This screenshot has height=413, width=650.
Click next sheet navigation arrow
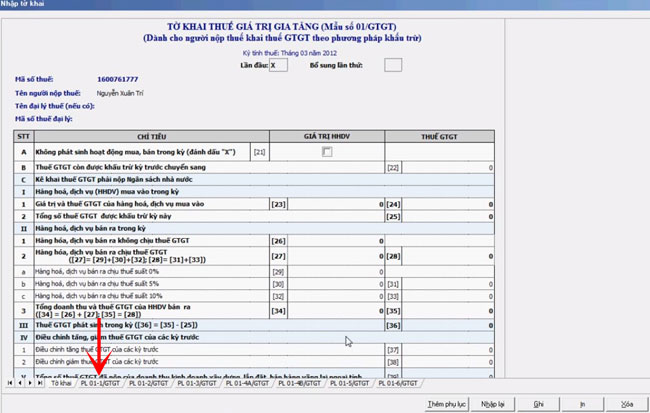29,383
